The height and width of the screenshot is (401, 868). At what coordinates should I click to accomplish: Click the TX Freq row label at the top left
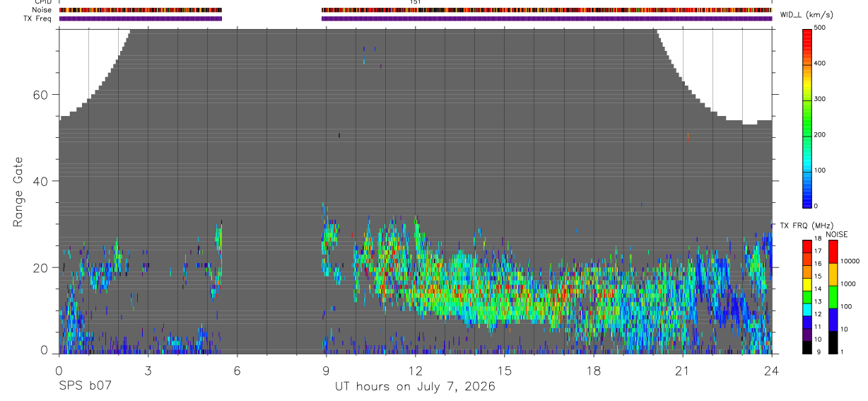pyautogui.click(x=38, y=18)
